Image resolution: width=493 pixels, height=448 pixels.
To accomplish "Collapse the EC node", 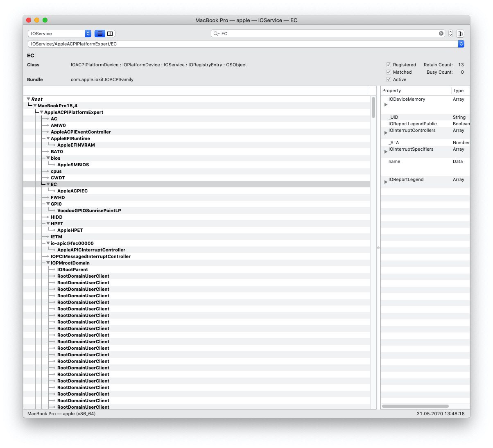I will coord(48,184).
